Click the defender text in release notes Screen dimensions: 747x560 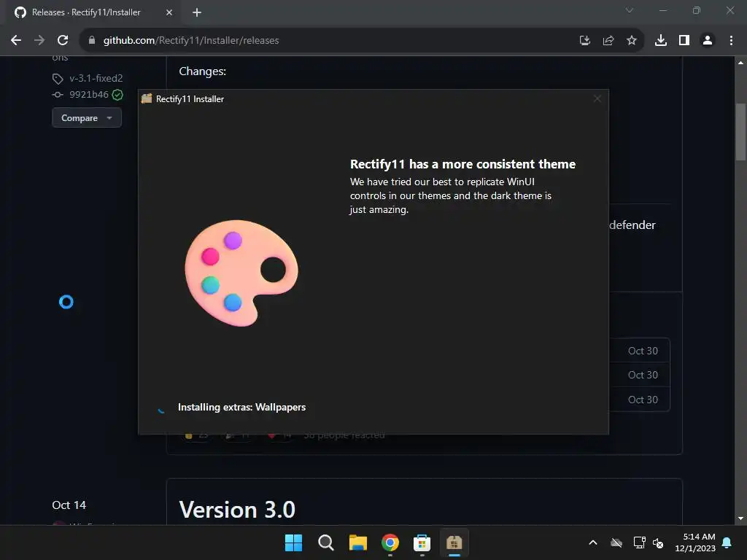tap(632, 225)
